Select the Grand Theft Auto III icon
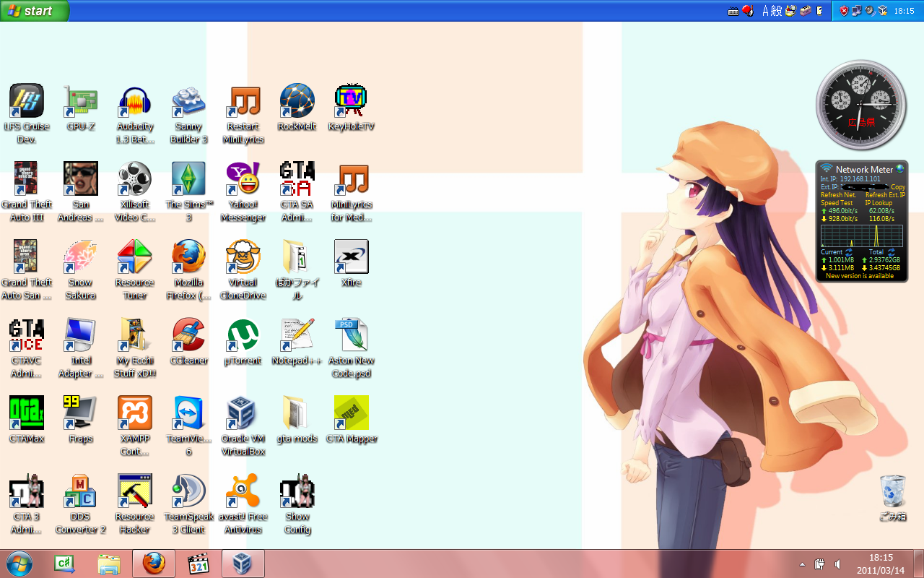Screen dimensions: 924x578 point(27,191)
